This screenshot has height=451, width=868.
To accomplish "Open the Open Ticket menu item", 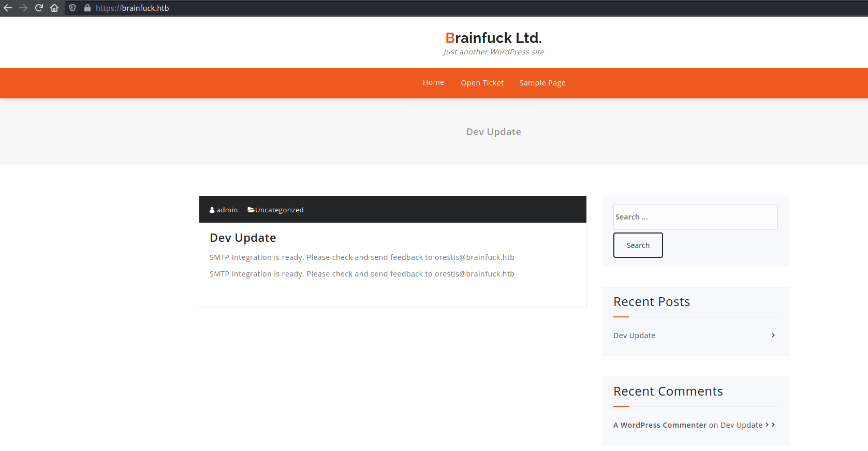I will pos(482,83).
